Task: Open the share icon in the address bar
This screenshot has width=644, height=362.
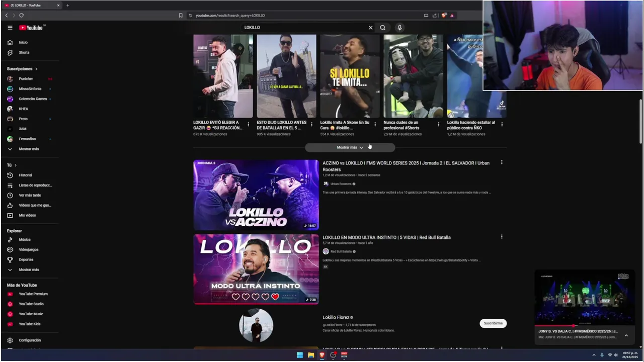Action: coord(435,15)
